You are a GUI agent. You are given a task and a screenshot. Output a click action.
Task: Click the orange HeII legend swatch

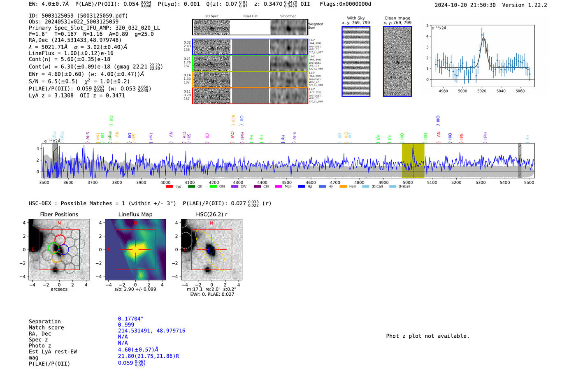[343, 187]
